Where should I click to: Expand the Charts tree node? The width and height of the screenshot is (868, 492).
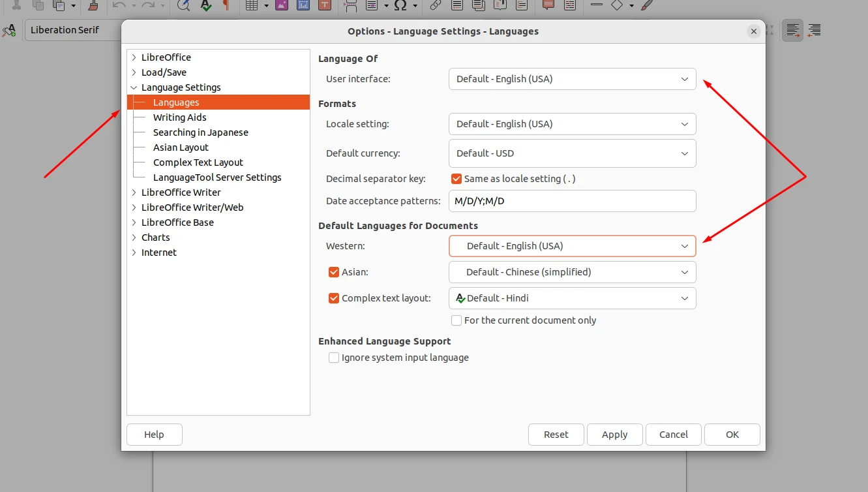134,238
